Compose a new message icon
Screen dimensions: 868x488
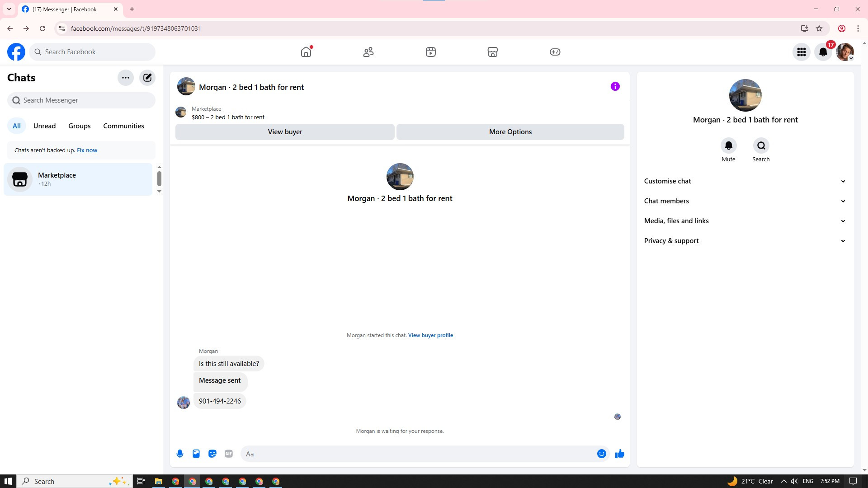pyautogui.click(x=147, y=78)
